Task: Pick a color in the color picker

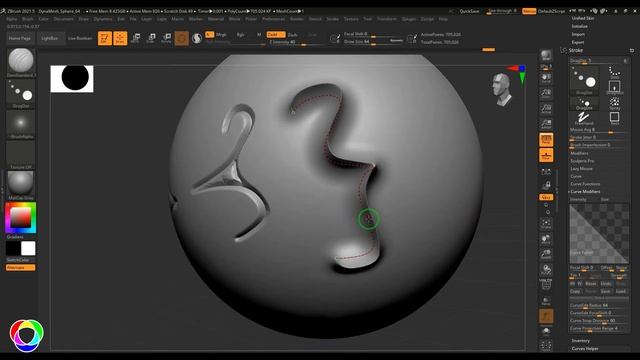Action: (x=21, y=218)
